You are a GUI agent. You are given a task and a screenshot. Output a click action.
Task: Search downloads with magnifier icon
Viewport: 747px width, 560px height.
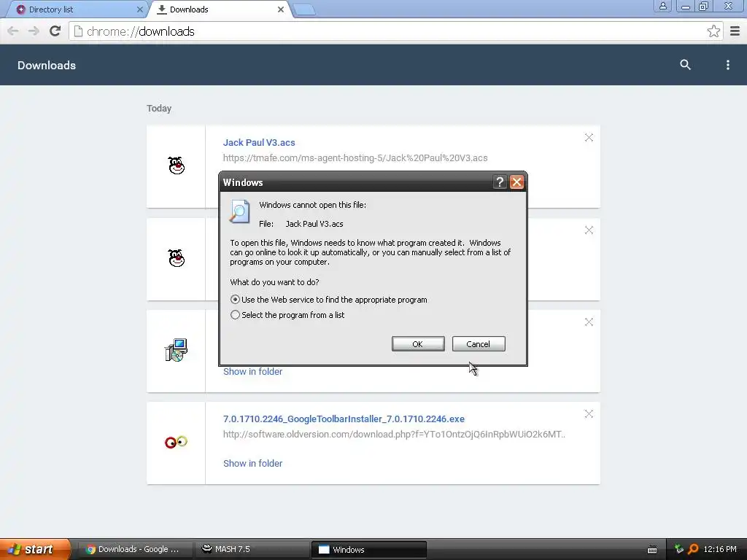pyautogui.click(x=685, y=65)
